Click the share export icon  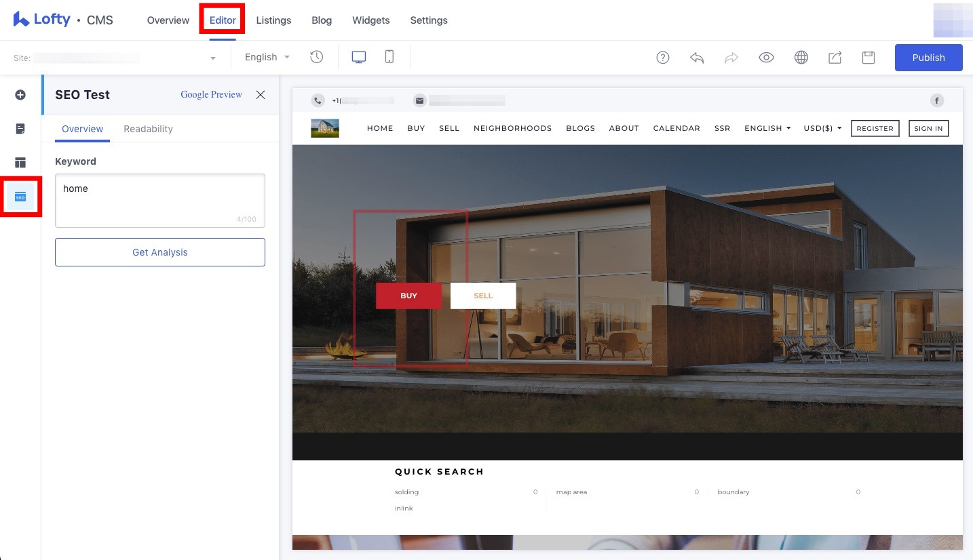tap(835, 58)
